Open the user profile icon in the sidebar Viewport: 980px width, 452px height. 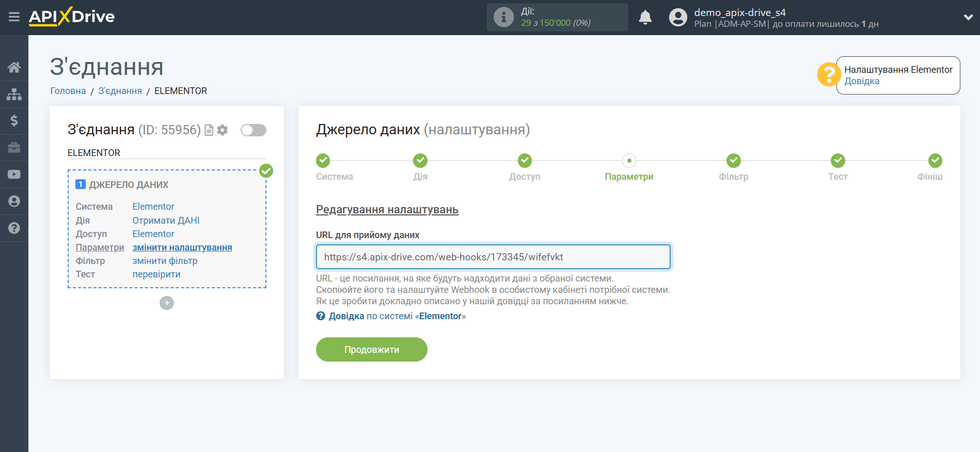(14, 201)
